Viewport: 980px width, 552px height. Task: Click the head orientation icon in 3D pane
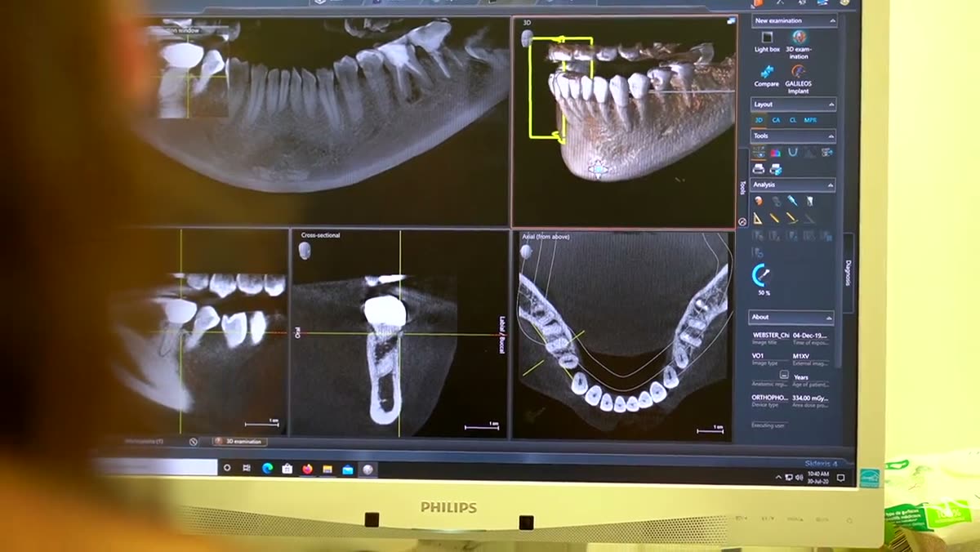(527, 39)
